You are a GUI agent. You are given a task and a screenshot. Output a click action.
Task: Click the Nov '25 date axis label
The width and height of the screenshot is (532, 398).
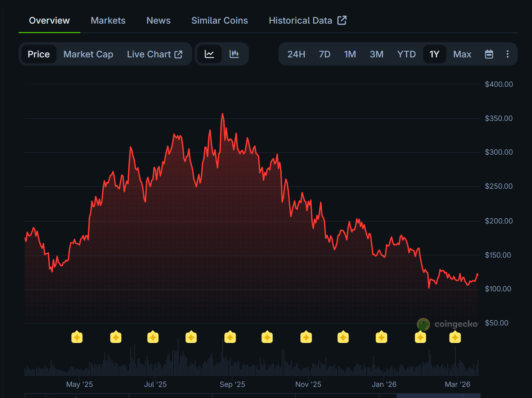pyautogui.click(x=308, y=384)
